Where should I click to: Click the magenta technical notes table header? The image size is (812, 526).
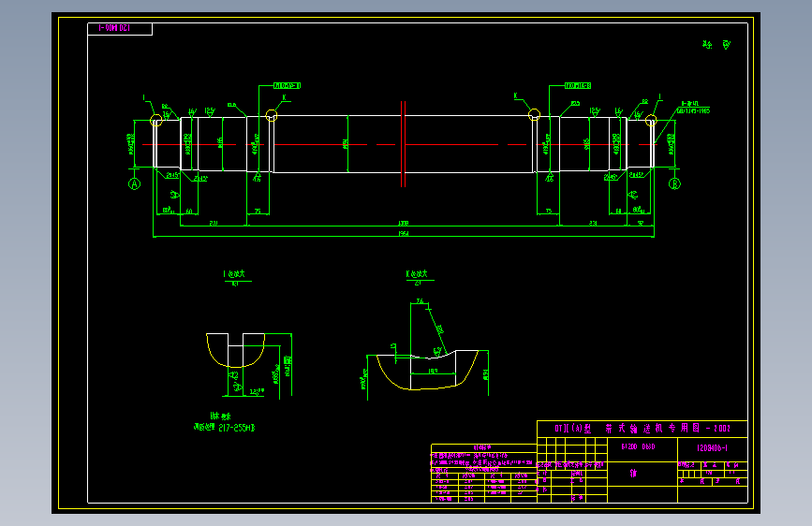pos(483,447)
